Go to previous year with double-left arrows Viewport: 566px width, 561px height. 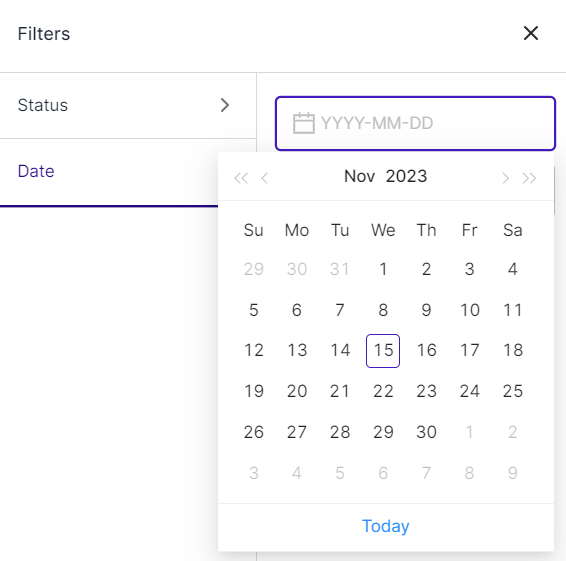coord(241,178)
